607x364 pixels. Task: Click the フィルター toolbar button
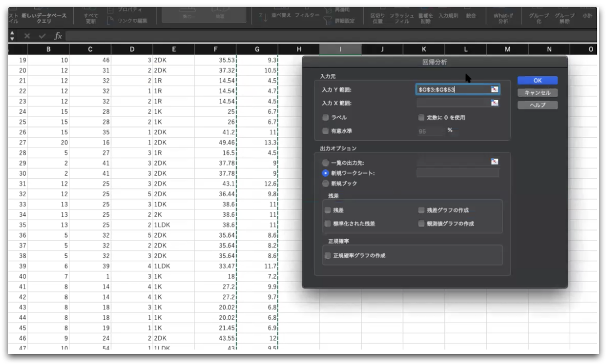[x=307, y=15]
